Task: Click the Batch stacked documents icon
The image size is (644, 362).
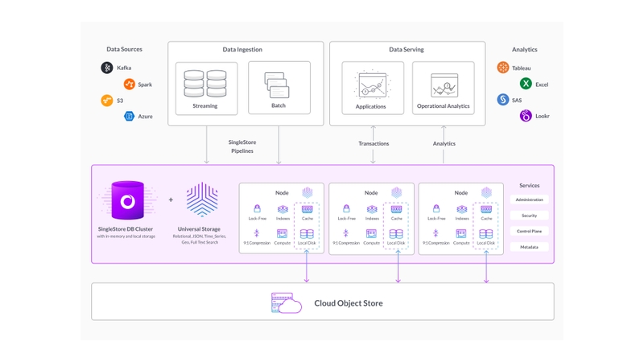Action: click(x=277, y=85)
